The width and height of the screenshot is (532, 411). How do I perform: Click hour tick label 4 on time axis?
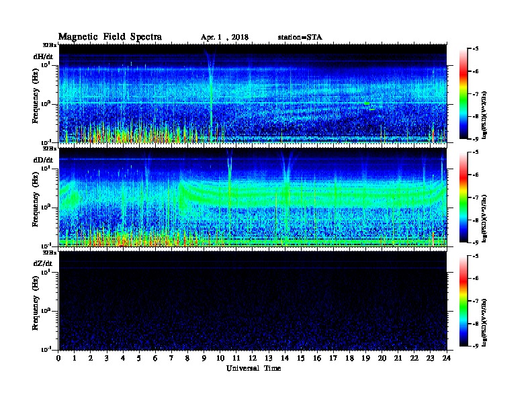tap(123, 358)
